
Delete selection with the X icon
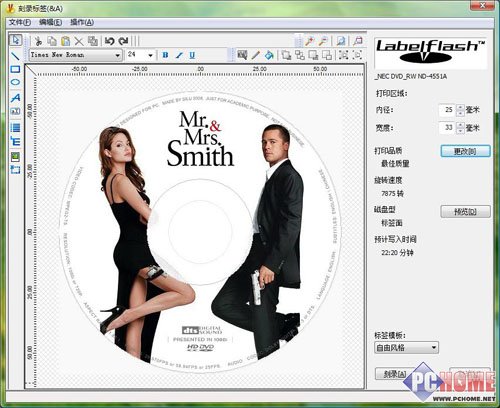pyautogui.click(x=79, y=41)
